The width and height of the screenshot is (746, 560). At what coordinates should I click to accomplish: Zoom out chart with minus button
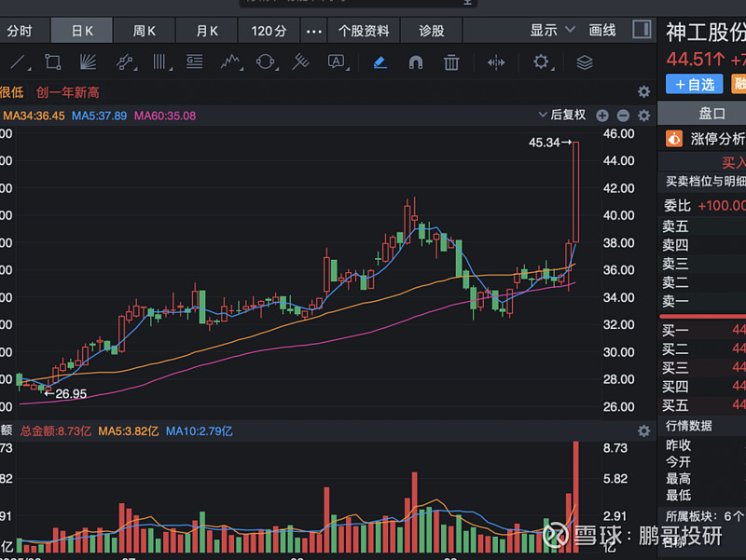click(623, 116)
